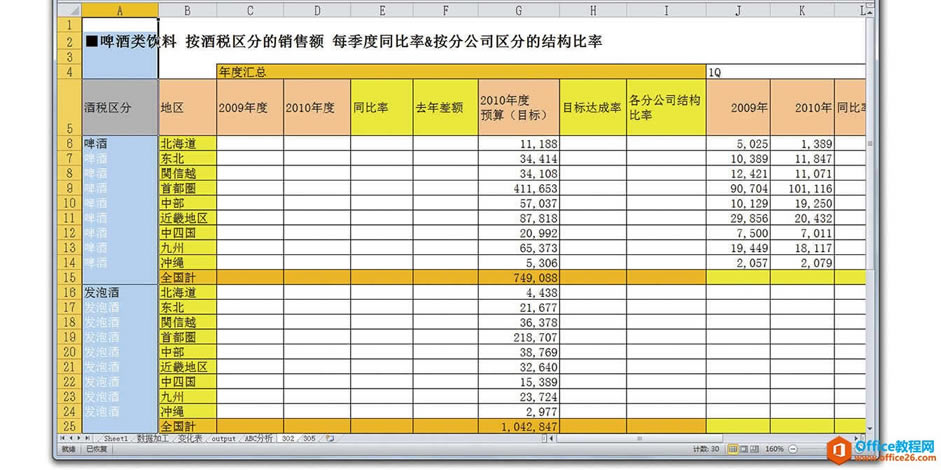941x470 pixels.
Task: Click cell with value 218,707
Action: click(x=519, y=337)
